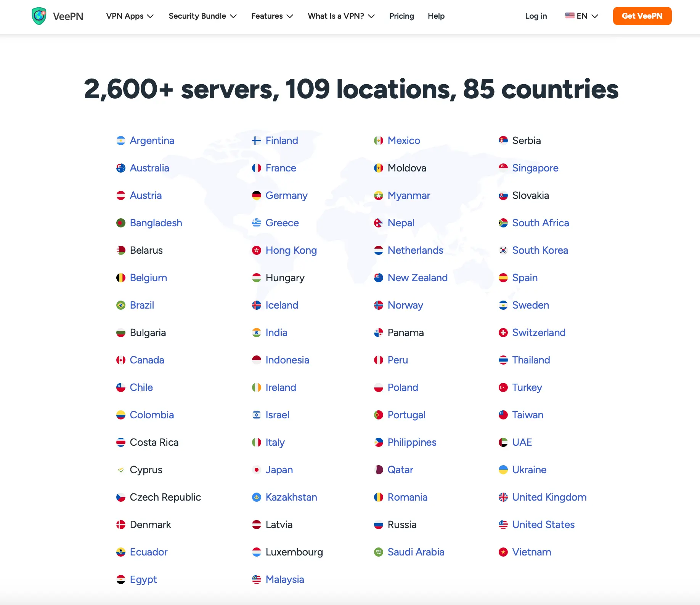Click the Saudi Arabia flag icon
This screenshot has height=605, width=700.
pos(379,552)
